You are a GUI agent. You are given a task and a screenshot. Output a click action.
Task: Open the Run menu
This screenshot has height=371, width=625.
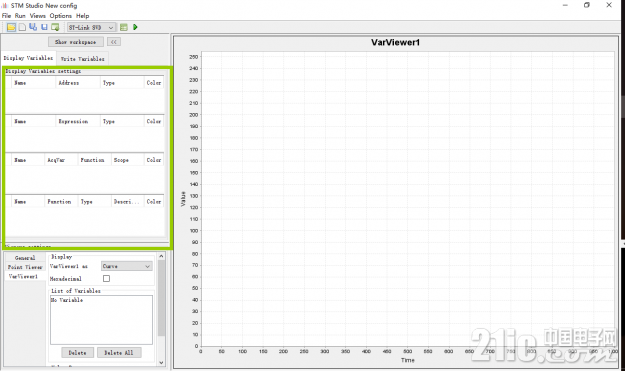(20, 16)
